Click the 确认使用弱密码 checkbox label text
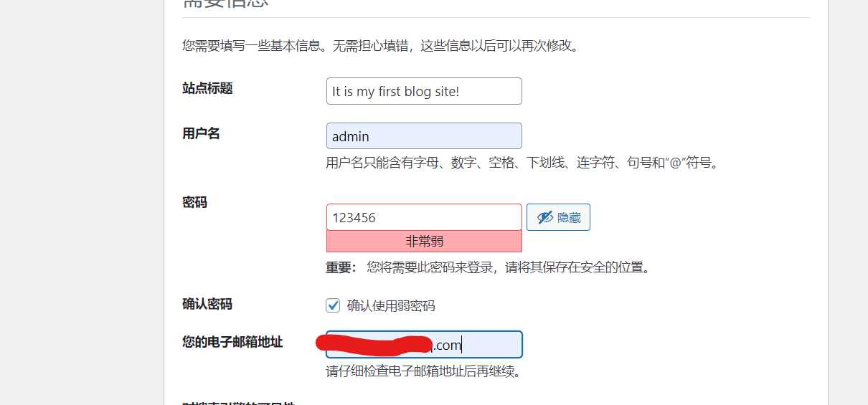 coord(391,306)
